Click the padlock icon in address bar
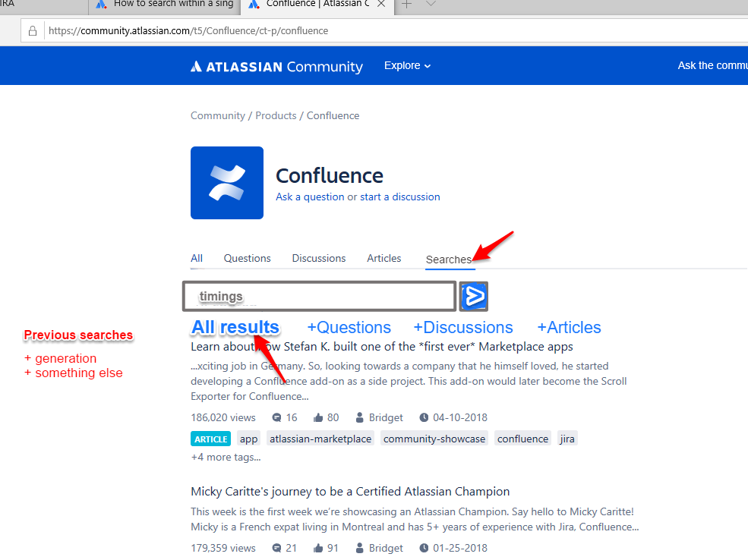Screen dimensions: 748x560 (x=33, y=31)
